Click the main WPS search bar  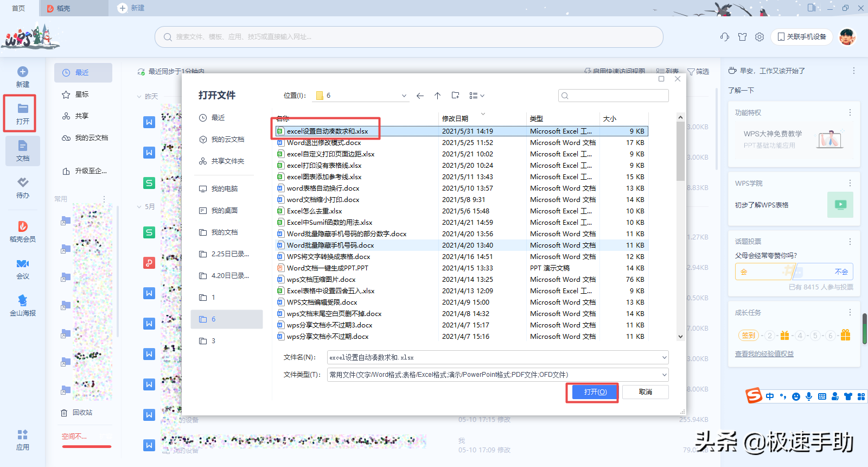pyautogui.click(x=409, y=37)
